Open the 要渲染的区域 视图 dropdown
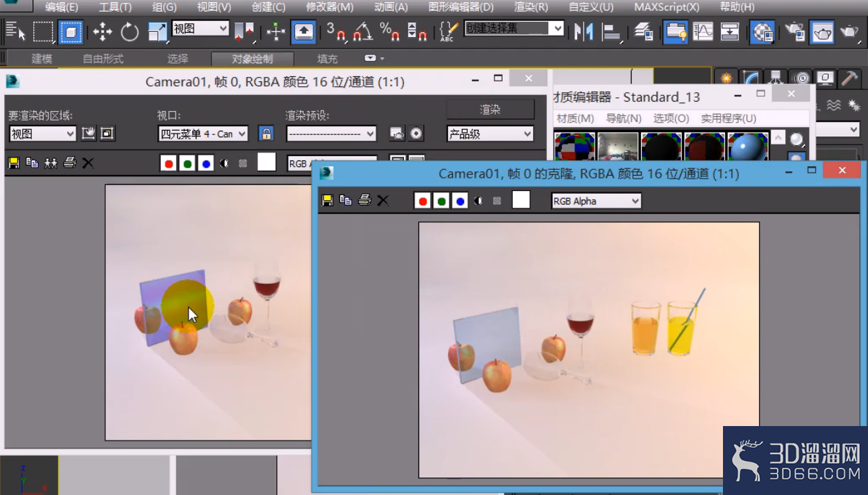This screenshot has width=868, height=495. [43, 134]
